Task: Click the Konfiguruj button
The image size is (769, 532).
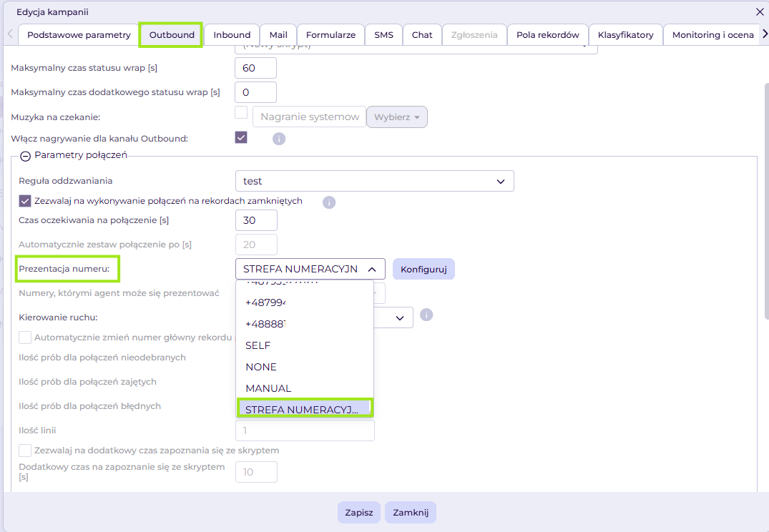Action: [x=423, y=269]
